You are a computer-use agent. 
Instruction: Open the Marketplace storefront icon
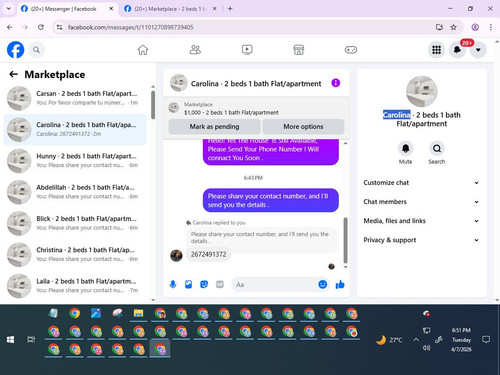pos(299,50)
